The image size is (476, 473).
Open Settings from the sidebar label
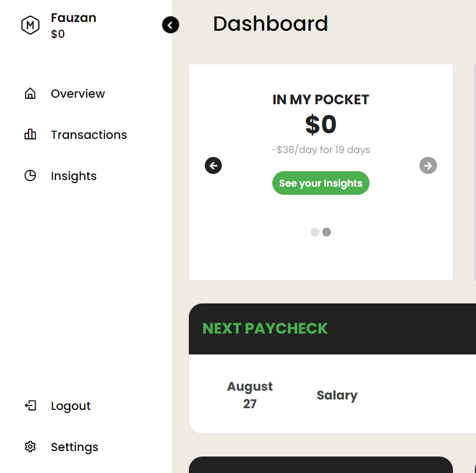(x=75, y=447)
